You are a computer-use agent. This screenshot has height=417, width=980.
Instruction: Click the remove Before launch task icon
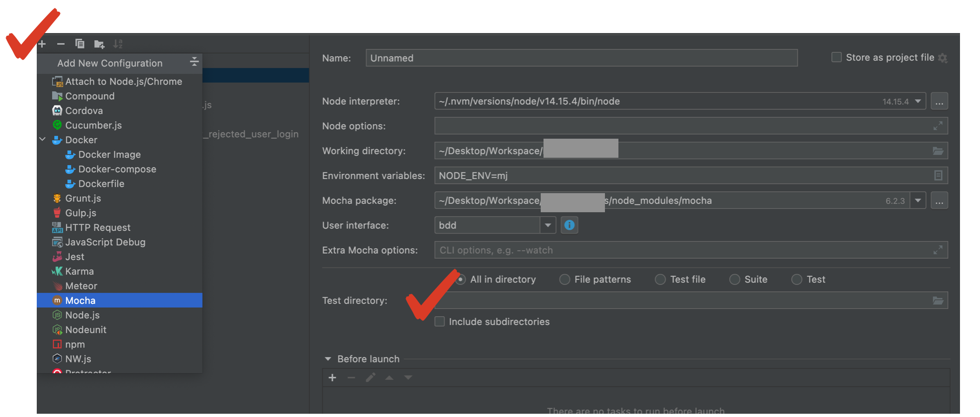tap(351, 377)
